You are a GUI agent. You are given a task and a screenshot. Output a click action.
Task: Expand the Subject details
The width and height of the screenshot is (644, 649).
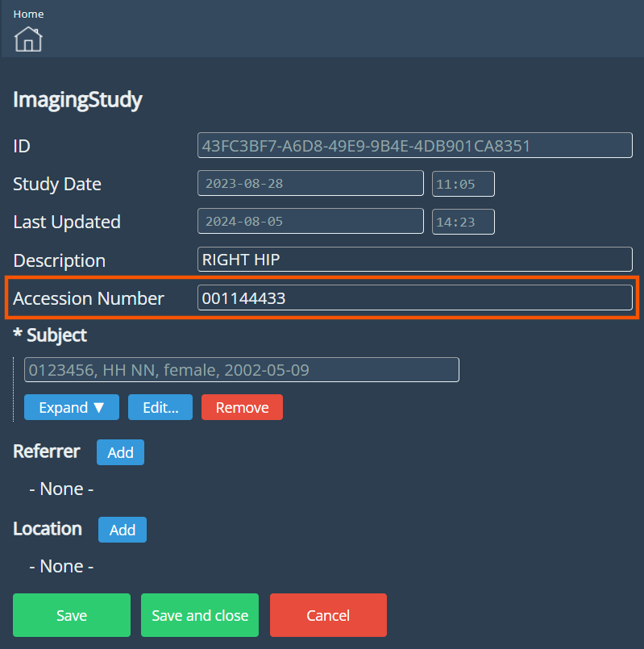[72, 407]
